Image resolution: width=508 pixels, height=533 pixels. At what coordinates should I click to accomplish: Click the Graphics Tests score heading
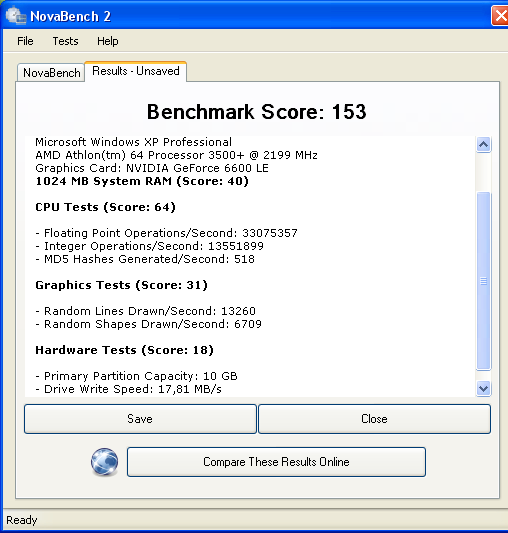pyautogui.click(x=121, y=285)
